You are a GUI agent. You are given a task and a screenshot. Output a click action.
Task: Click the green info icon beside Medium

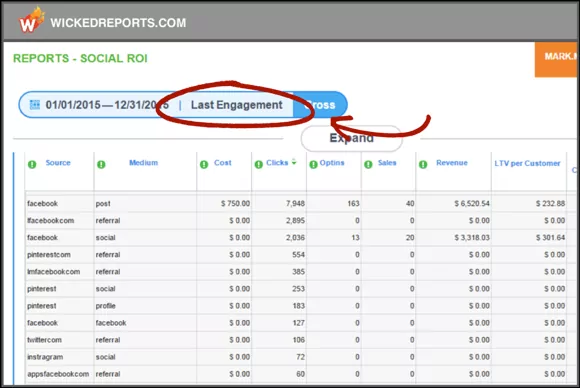101,164
